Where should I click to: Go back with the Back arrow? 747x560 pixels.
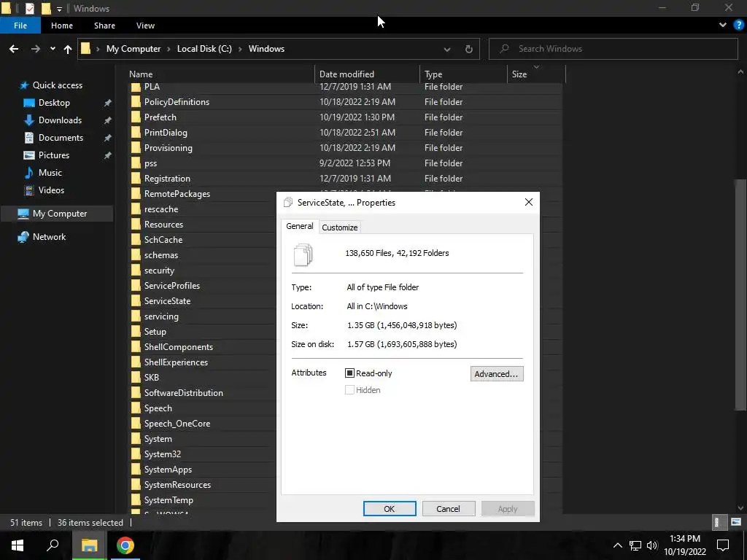pos(14,49)
